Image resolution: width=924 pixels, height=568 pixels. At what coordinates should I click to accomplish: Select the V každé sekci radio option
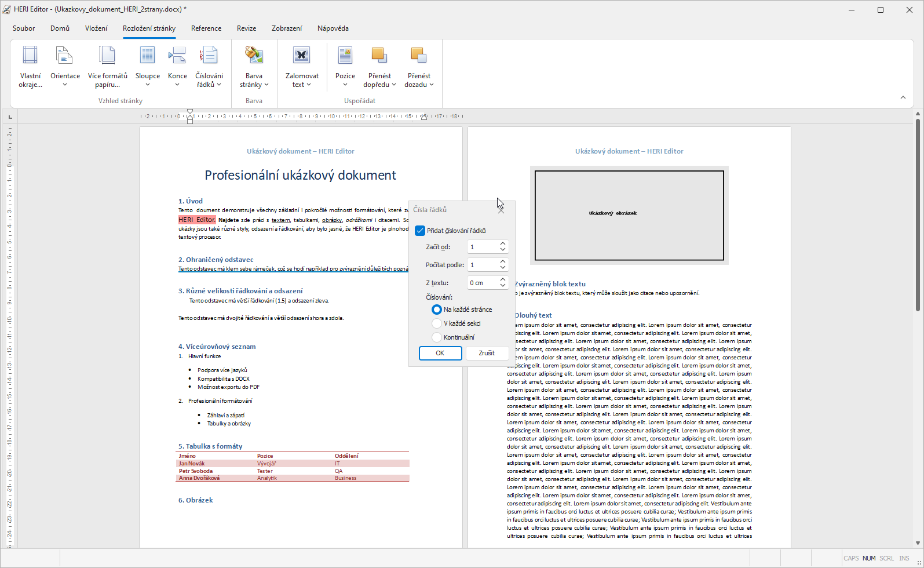click(x=437, y=323)
